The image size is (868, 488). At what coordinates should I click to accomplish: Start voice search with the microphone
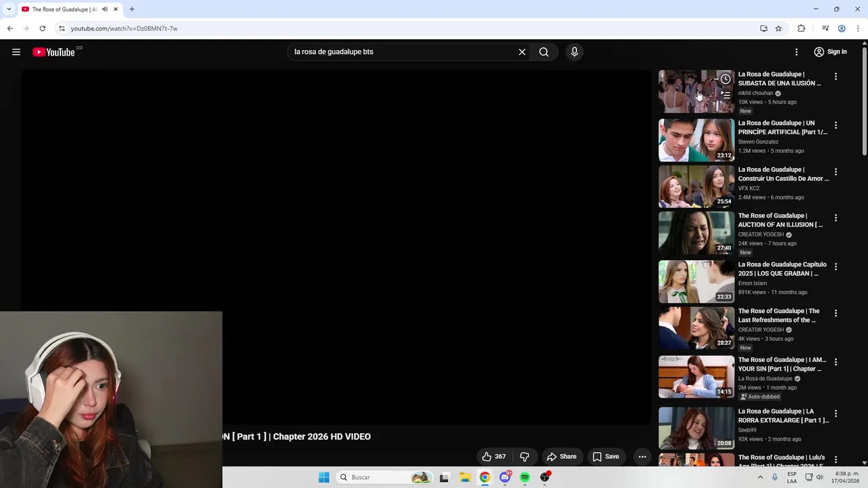[574, 52]
